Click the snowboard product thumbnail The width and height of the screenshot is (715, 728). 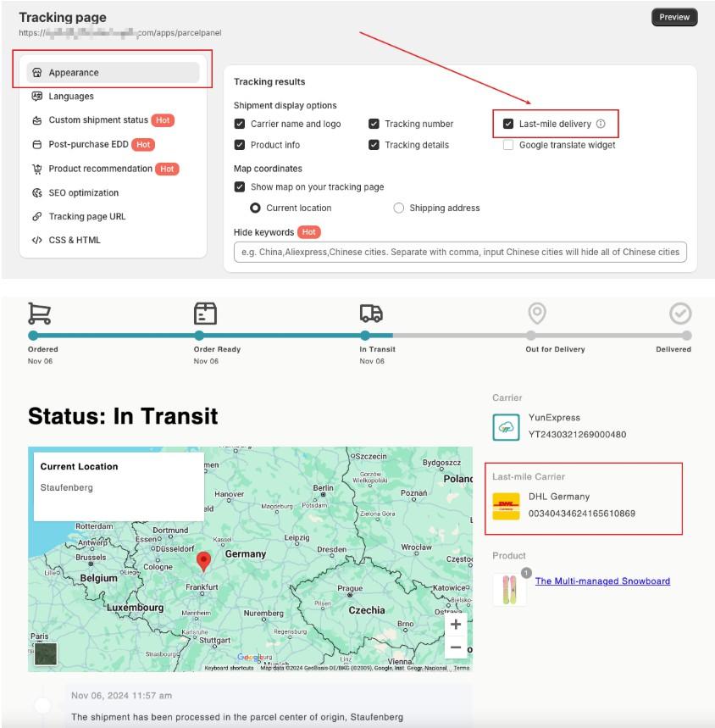point(509,590)
